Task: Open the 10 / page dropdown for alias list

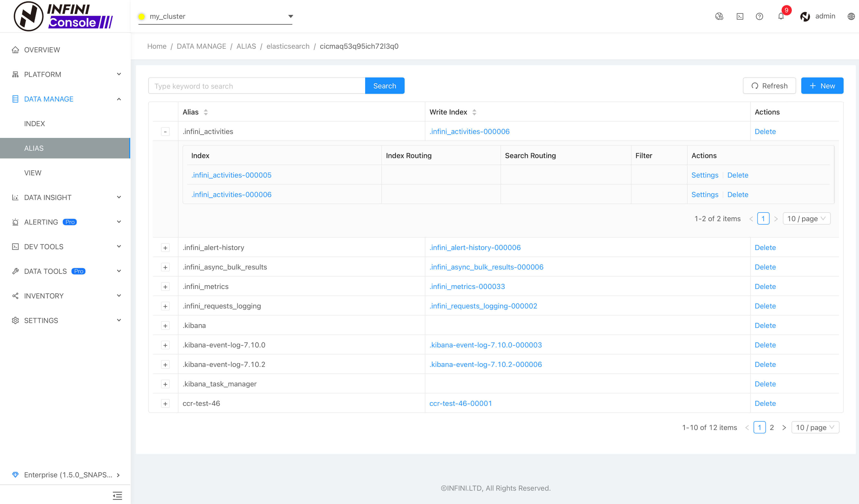Action: coord(815,427)
